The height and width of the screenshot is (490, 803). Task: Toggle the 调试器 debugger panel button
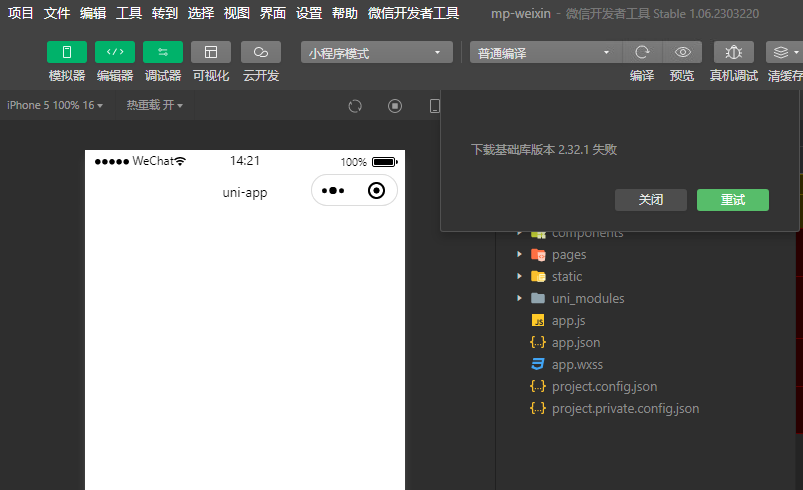tap(163, 52)
